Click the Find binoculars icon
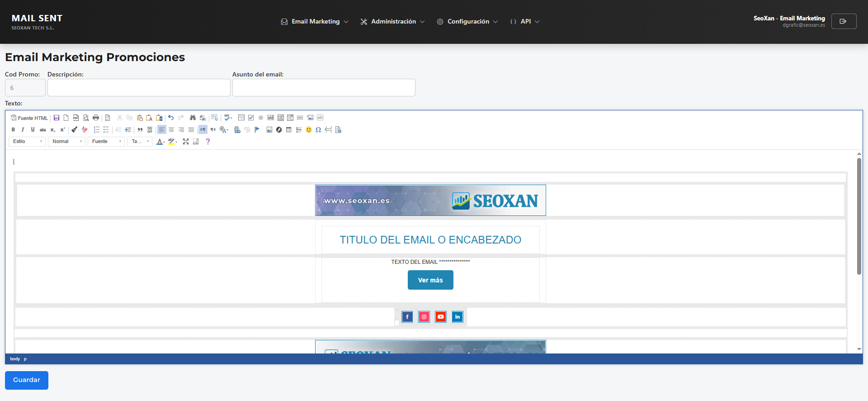This screenshot has height=401, width=868. [x=193, y=118]
